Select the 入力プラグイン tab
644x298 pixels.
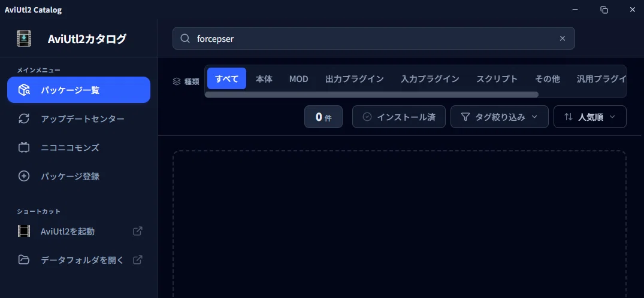[430, 78]
